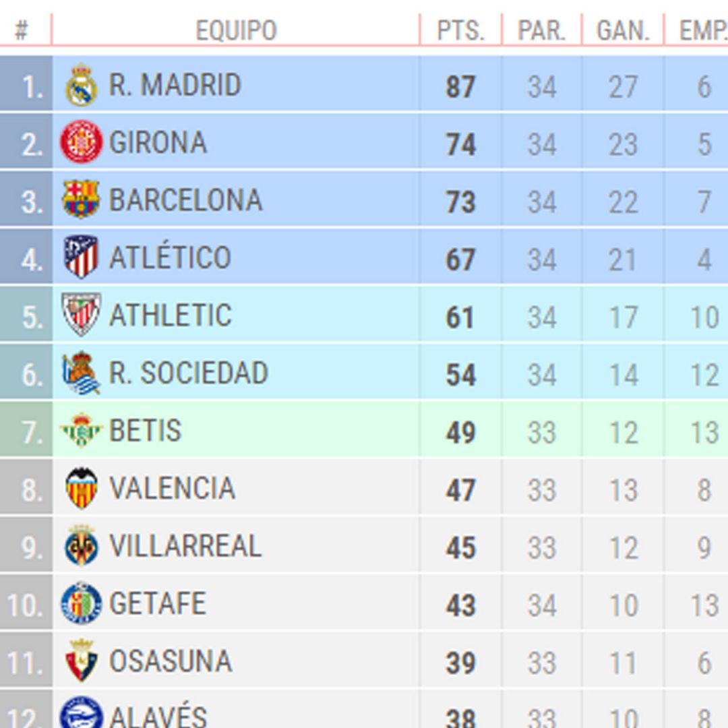The width and height of the screenshot is (728, 728).
Task: Click the Real Sociedad crest icon
Action: point(82,373)
